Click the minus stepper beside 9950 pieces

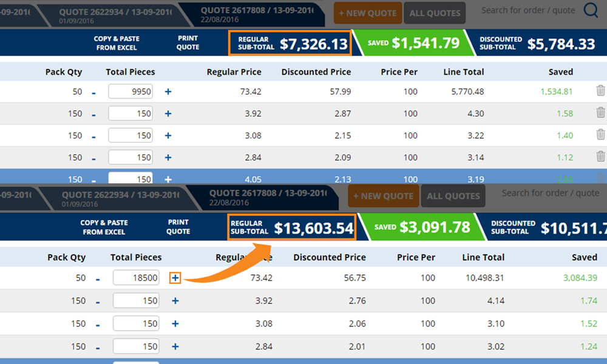click(93, 93)
